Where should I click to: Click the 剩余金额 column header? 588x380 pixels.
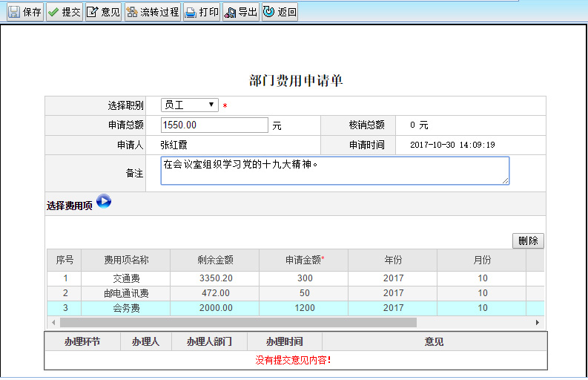pyautogui.click(x=215, y=260)
